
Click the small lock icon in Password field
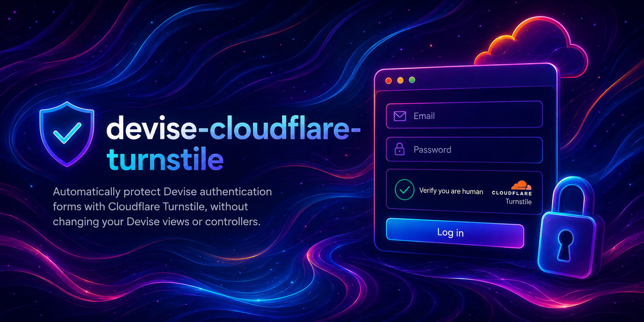coord(400,149)
